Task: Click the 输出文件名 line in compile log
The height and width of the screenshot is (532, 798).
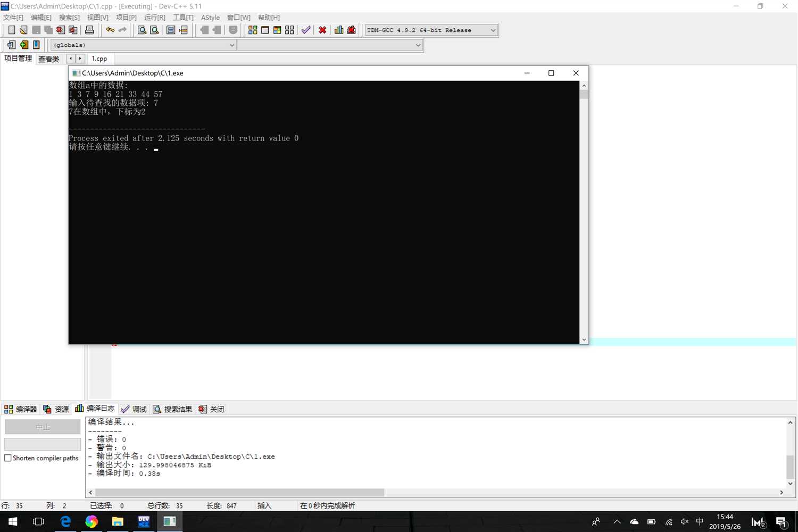Action: [181, 456]
